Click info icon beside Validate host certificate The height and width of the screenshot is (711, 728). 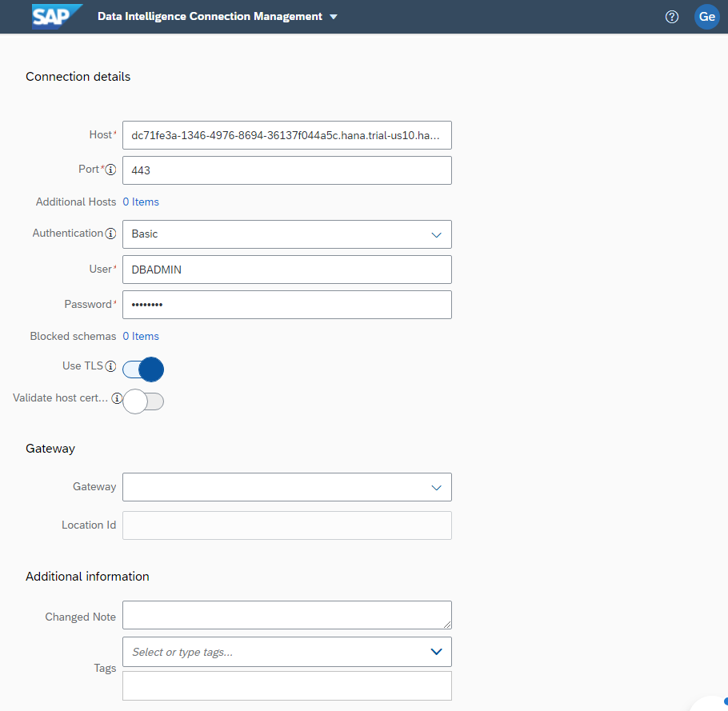(117, 397)
